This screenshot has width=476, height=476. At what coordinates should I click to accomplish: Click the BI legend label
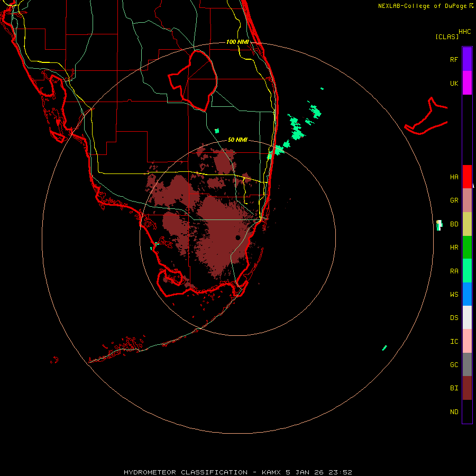click(454, 388)
